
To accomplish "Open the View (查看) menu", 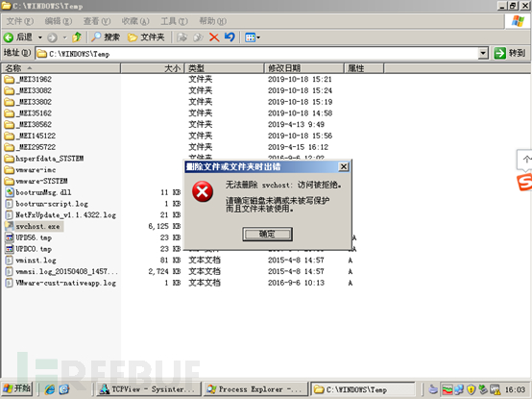I will click(x=97, y=21).
